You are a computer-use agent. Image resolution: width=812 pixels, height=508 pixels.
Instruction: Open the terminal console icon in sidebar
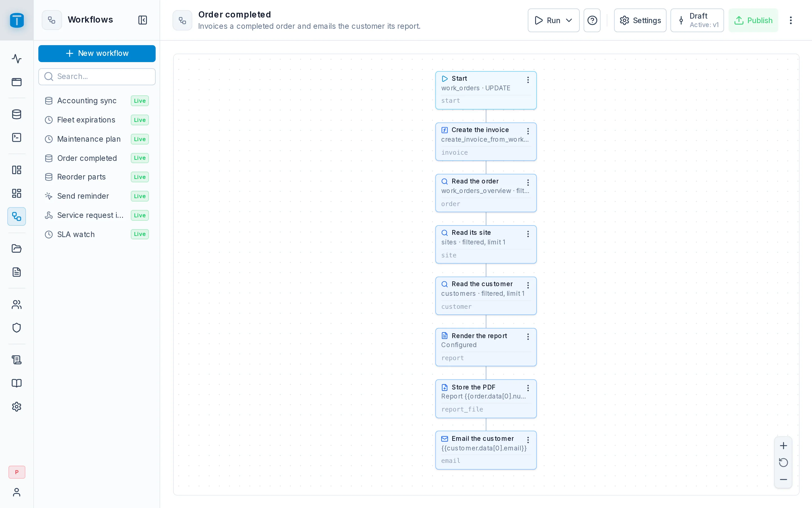pos(16,137)
